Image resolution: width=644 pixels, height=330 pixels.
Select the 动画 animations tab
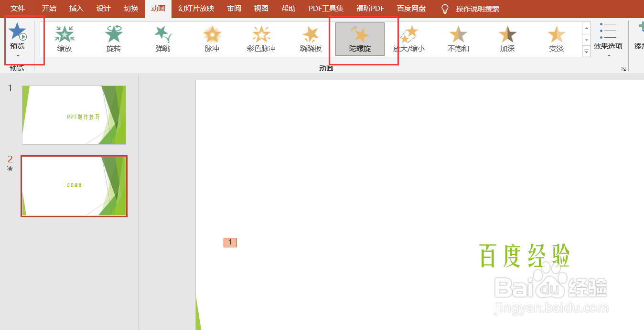click(158, 9)
